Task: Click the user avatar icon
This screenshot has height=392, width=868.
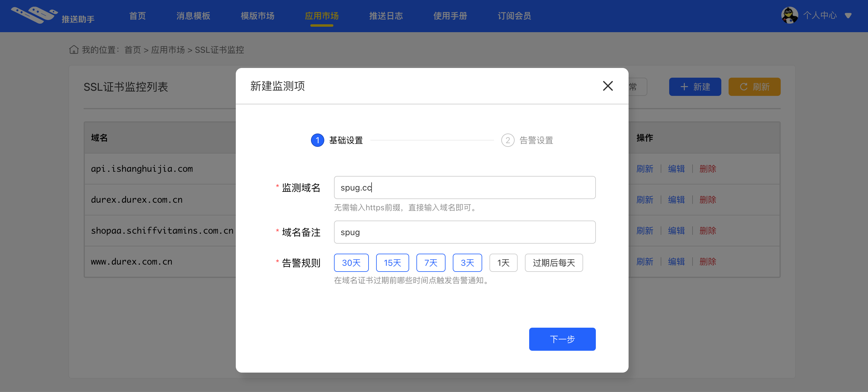Action: [789, 15]
